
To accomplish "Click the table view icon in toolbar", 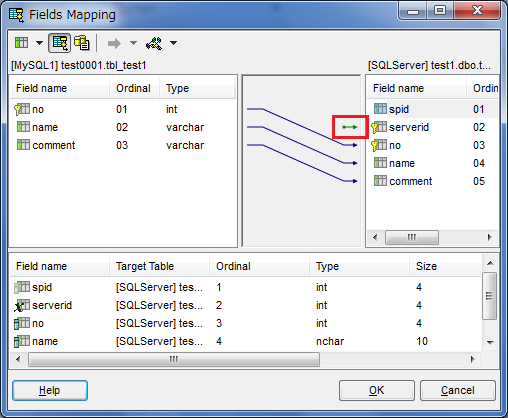I will [21, 43].
